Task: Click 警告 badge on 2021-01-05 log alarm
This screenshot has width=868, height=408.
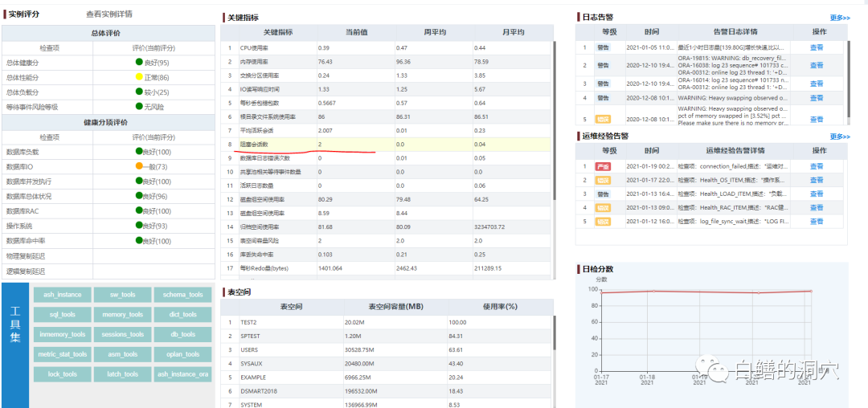Action: point(603,47)
